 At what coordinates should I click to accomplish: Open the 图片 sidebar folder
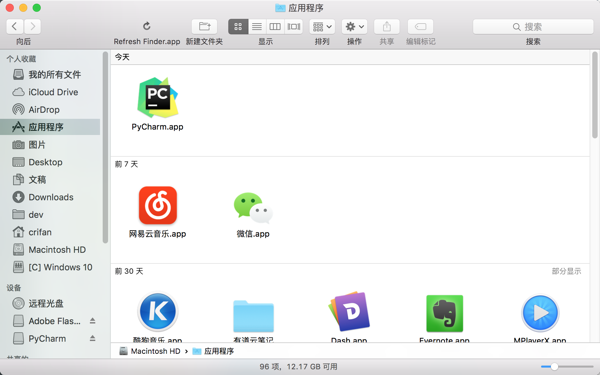pyautogui.click(x=51, y=145)
